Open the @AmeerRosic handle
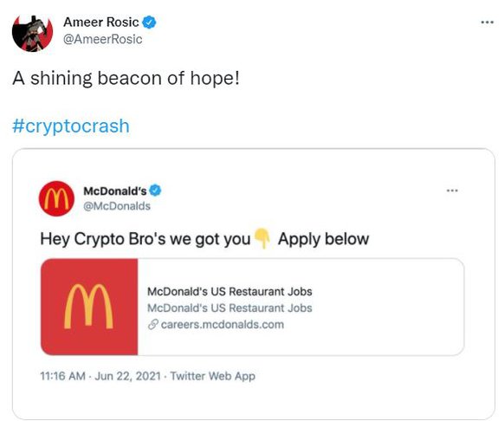Image resolution: width=504 pixels, height=421 pixels. [103, 39]
